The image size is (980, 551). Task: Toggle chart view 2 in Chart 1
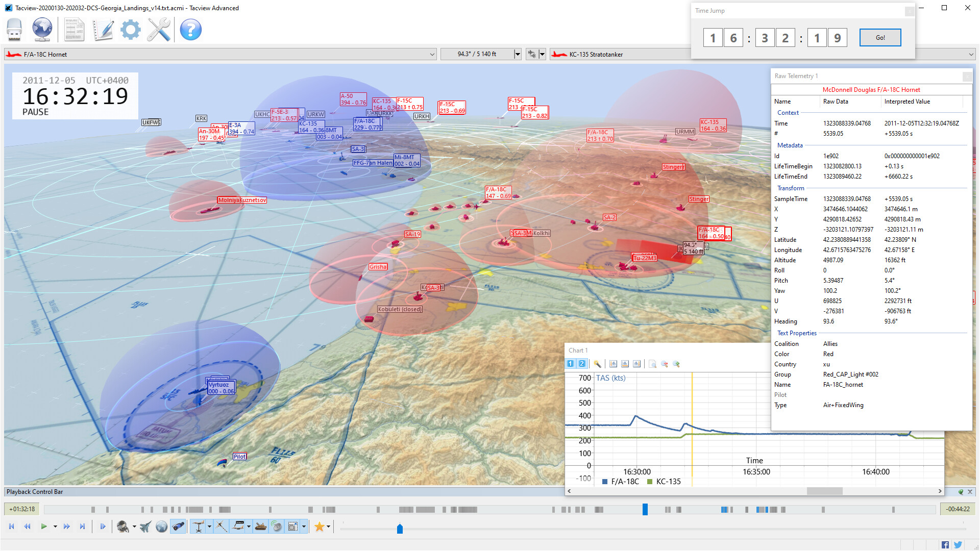pos(581,363)
